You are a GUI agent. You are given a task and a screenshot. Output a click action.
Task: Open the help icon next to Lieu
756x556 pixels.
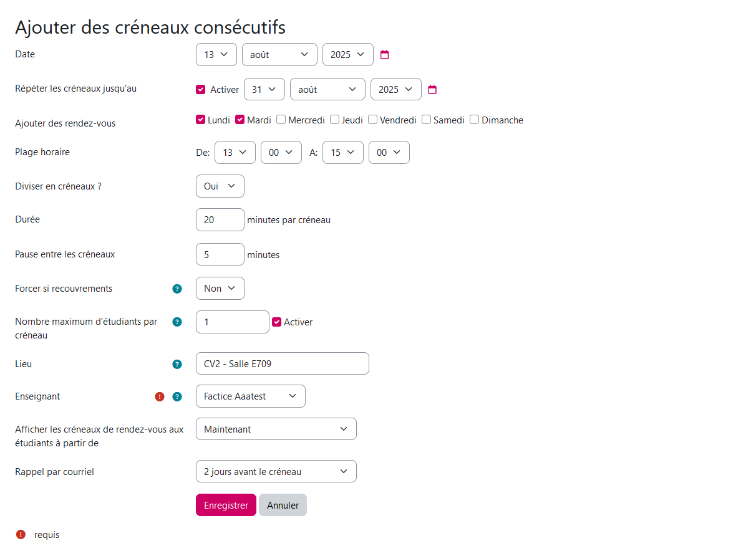[177, 364]
